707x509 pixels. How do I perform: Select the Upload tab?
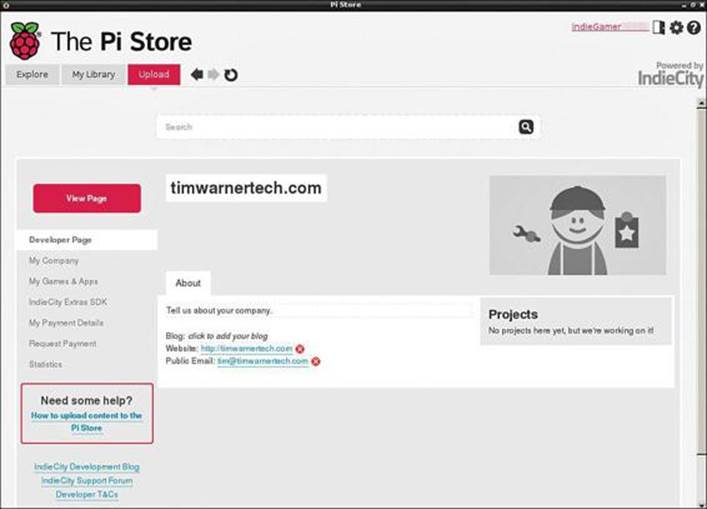tap(154, 74)
